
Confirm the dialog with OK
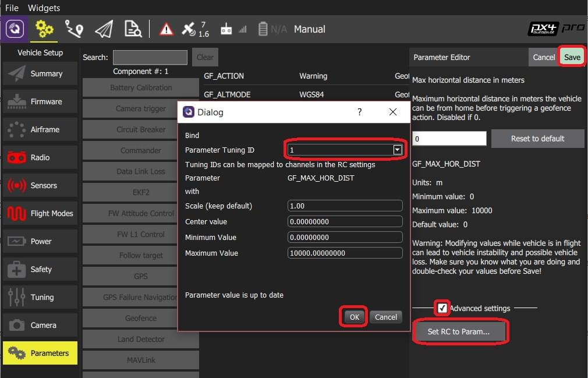pos(353,317)
